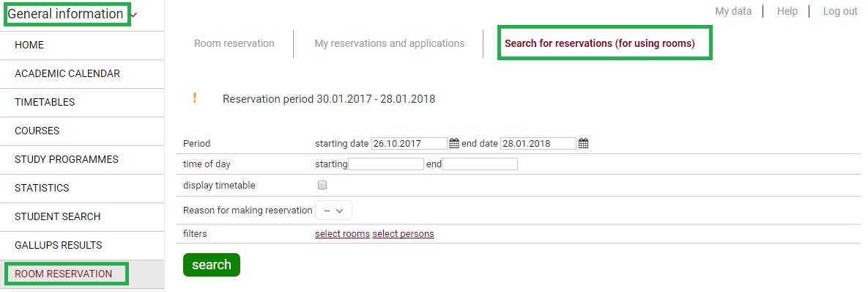Switch to the Room reservation tab

click(234, 43)
